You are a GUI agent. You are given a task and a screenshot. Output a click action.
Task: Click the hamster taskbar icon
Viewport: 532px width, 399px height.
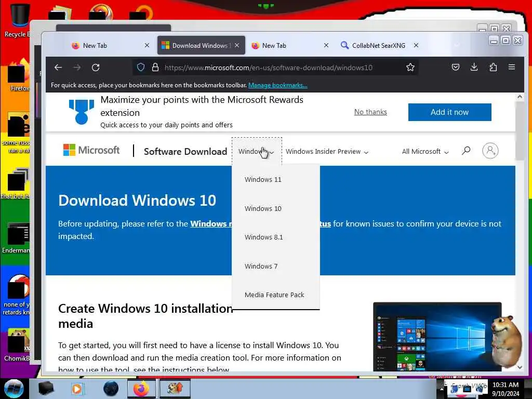click(x=175, y=389)
